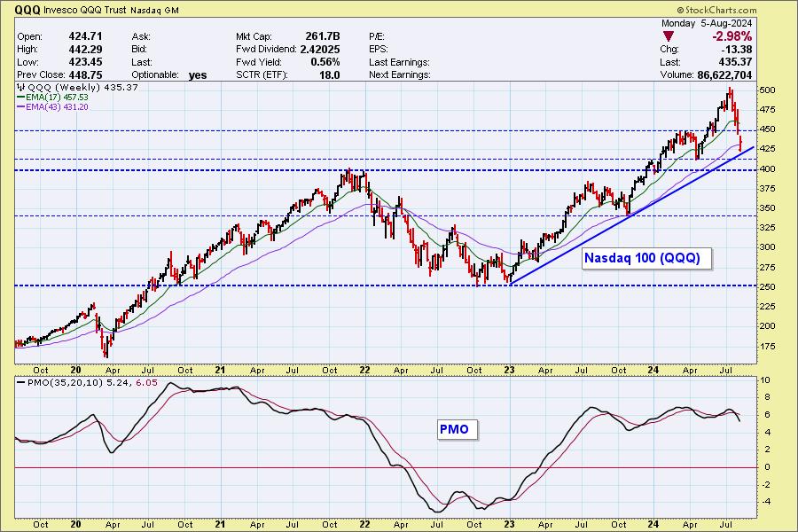
Task: Click the Fwd Dividend value 2.42025
Action: click(x=319, y=49)
